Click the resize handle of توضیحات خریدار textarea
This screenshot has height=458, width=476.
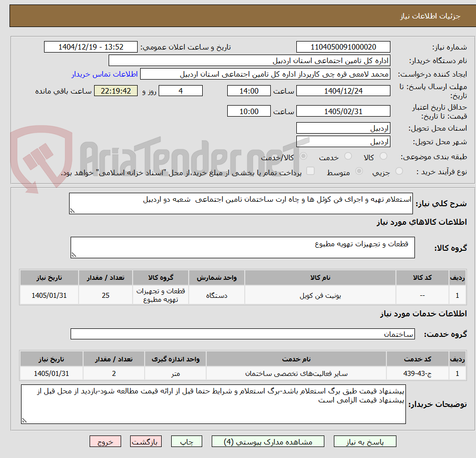click(25, 420)
